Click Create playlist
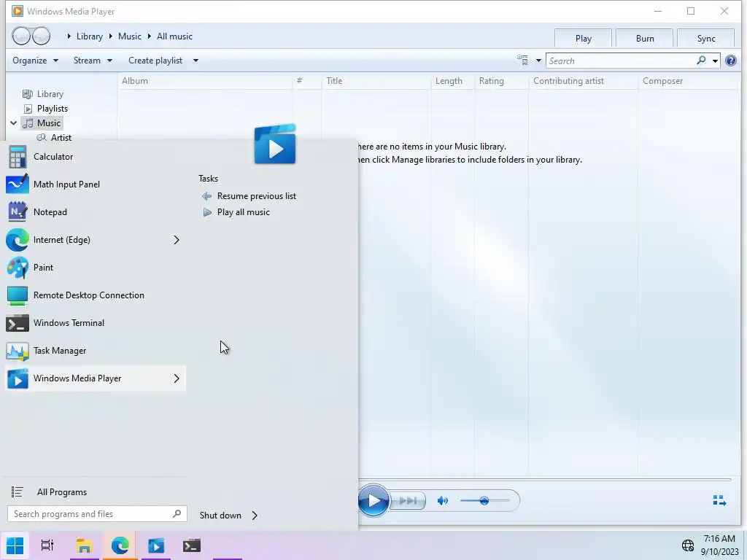This screenshot has width=747, height=560. coord(155,61)
